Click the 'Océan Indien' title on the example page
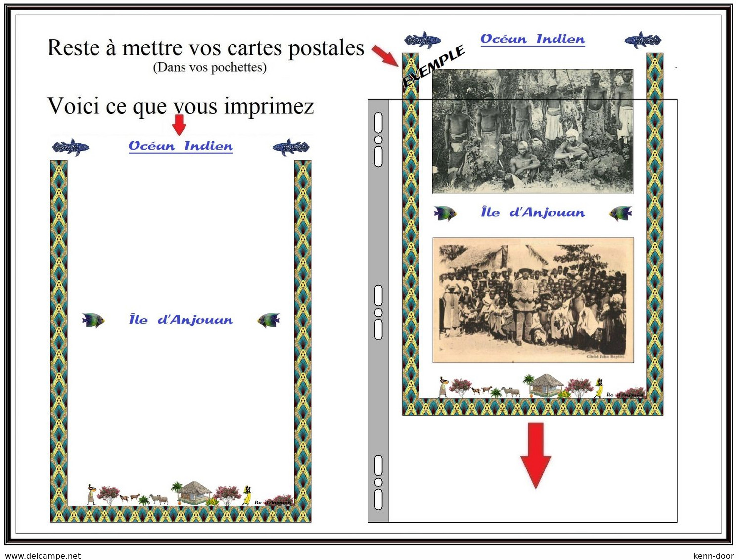The height and width of the screenshot is (560, 739). [x=533, y=39]
